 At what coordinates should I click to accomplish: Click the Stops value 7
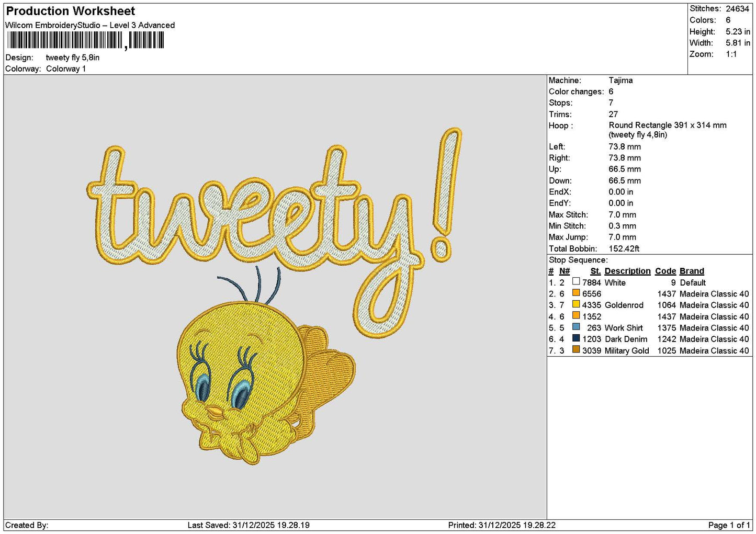click(611, 103)
